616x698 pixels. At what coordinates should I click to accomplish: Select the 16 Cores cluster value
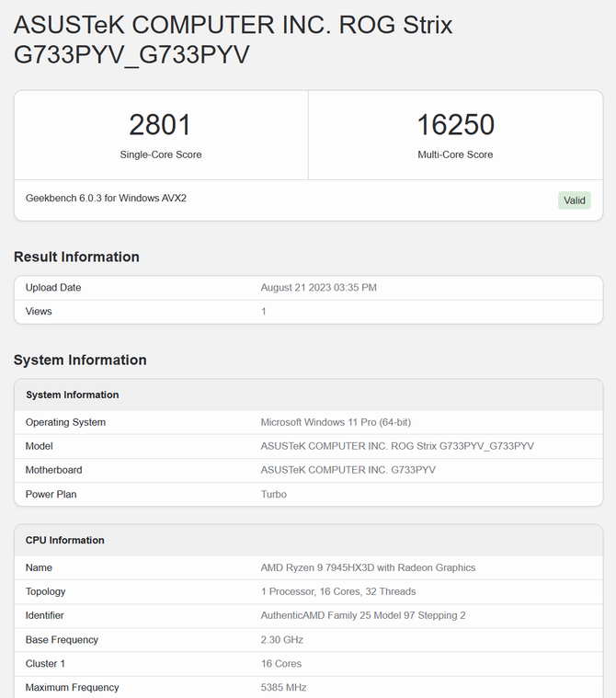click(x=280, y=664)
